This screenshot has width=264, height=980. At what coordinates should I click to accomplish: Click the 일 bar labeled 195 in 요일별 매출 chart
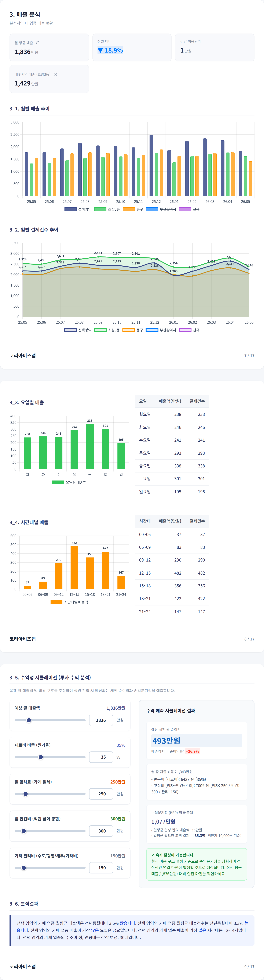tap(121, 456)
